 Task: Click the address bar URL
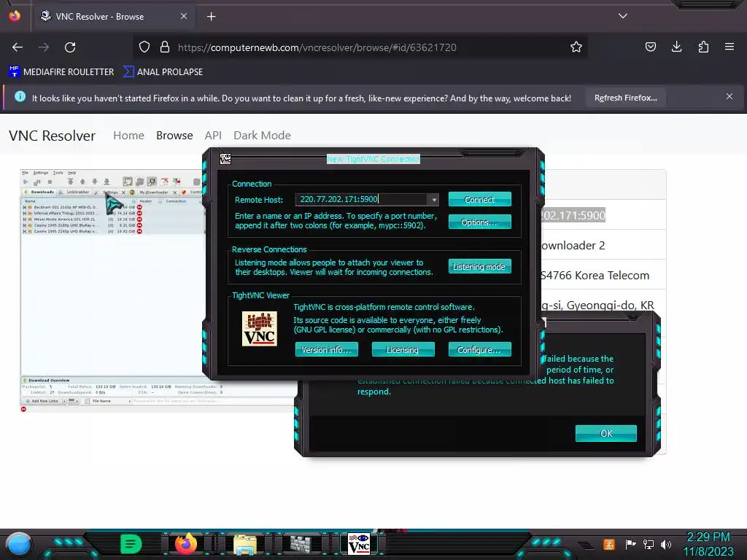click(x=317, y=47)
